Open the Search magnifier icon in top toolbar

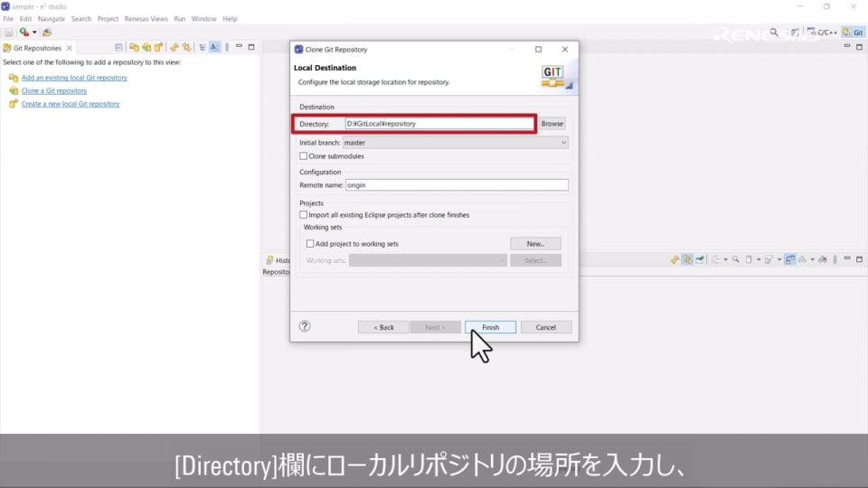[x=774, y=32]
